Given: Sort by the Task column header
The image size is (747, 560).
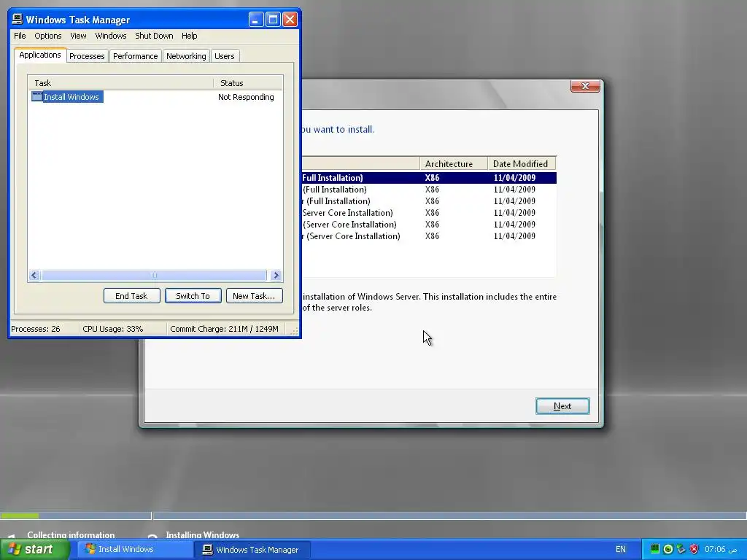Looking at the screenshot, I should point(121,83).
